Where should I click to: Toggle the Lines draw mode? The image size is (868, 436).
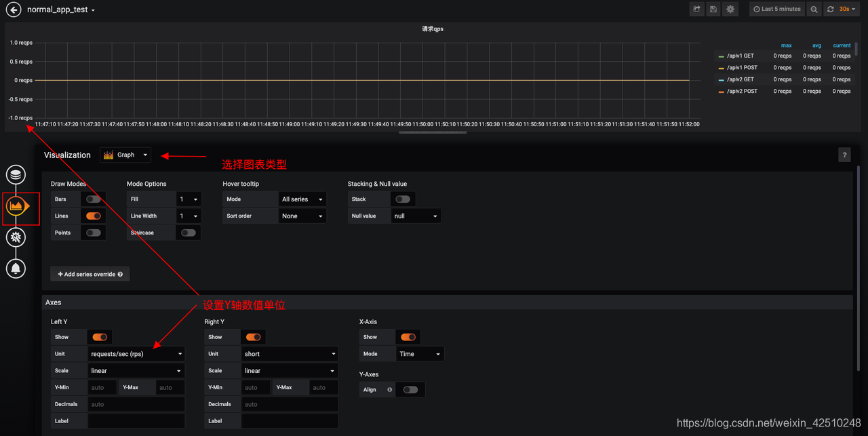(x=94, y=216)
